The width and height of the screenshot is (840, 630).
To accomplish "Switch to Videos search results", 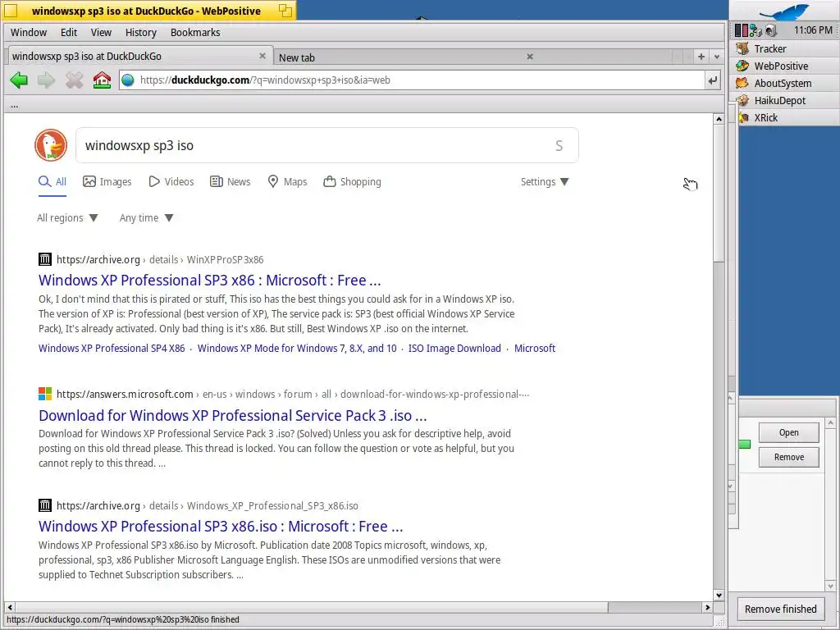I will [171, 181].
